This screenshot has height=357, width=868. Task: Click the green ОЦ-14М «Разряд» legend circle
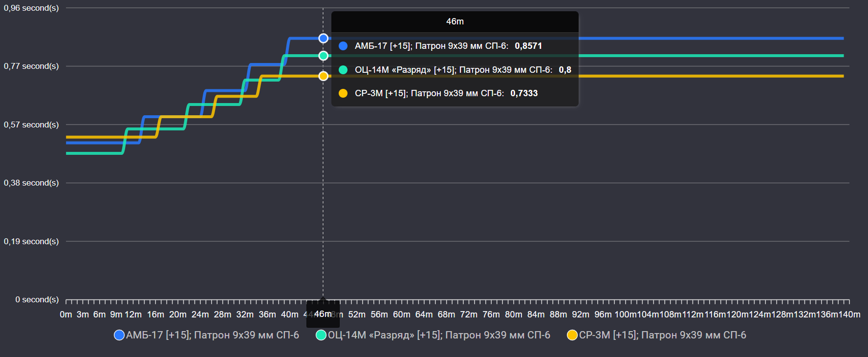click(x=321, y=335)
